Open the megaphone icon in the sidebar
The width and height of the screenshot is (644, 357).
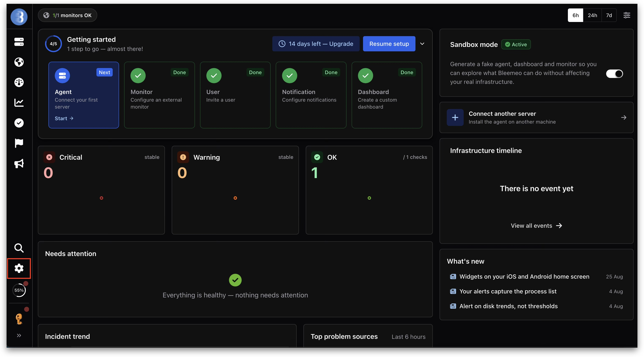point(19,163)
